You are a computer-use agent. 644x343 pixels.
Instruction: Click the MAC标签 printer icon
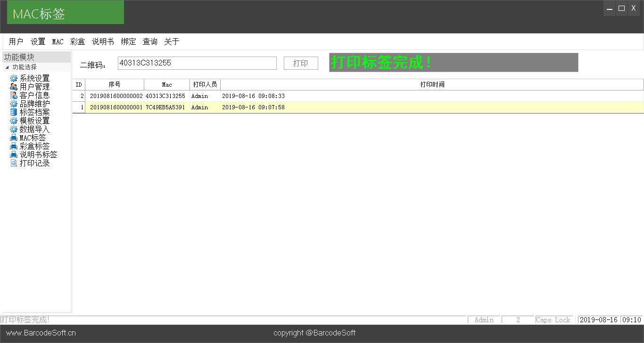tap(14, 138)
